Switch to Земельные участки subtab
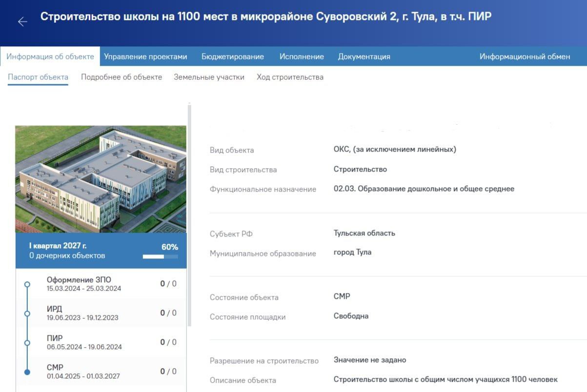587x392 pixels. (x=209, y=77)
